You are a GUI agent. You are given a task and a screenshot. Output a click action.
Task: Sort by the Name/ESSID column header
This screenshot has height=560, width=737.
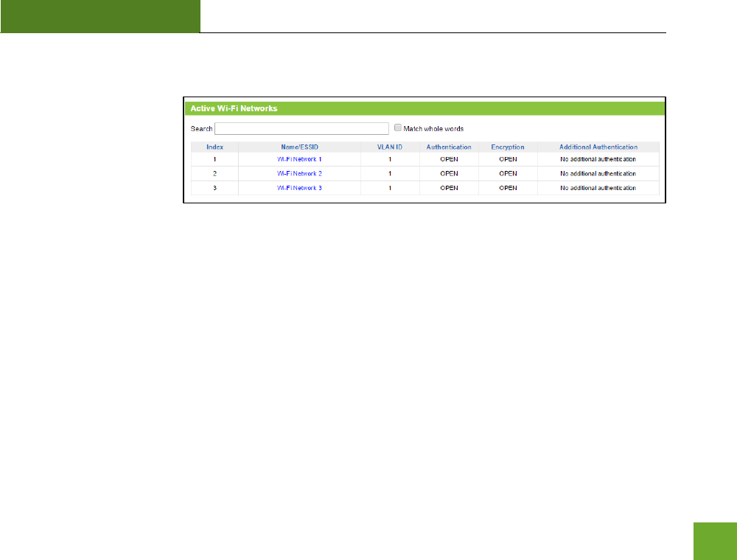[299, 147]
